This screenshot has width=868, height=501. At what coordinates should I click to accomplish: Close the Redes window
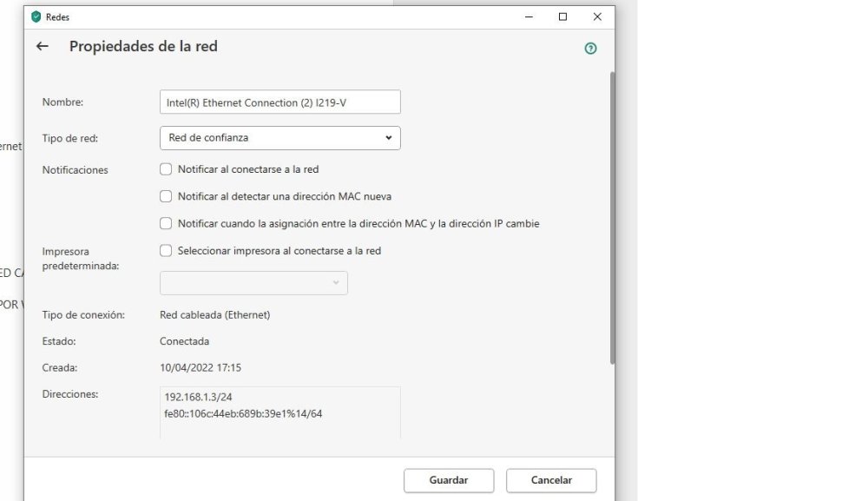pyautogui.click(x=597, y=16)
